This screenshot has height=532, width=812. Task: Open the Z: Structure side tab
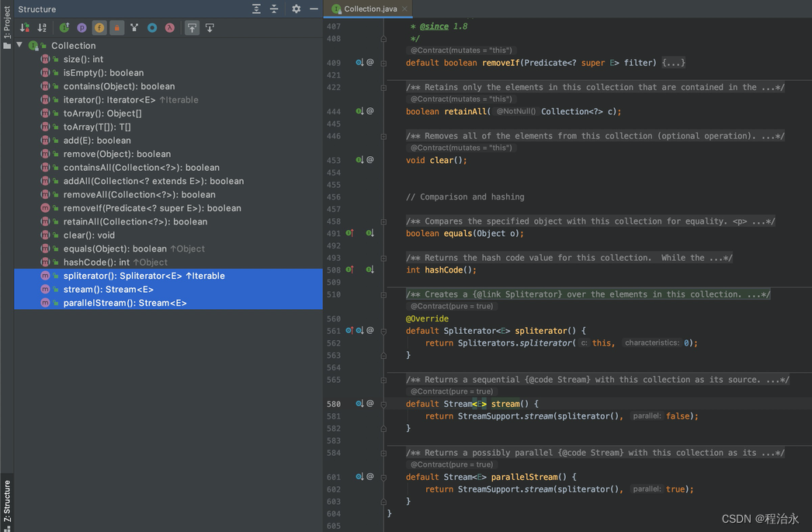tap(7, 501)
